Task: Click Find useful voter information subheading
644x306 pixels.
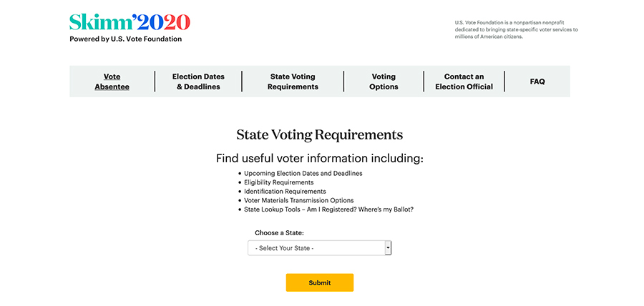Action: tap(320, 159)
